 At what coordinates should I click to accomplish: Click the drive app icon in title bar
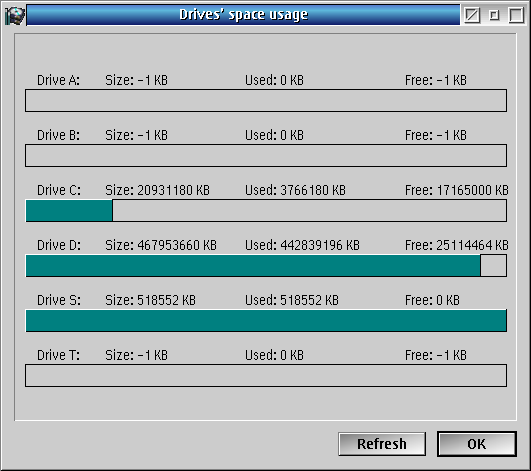tap(15, 15)
